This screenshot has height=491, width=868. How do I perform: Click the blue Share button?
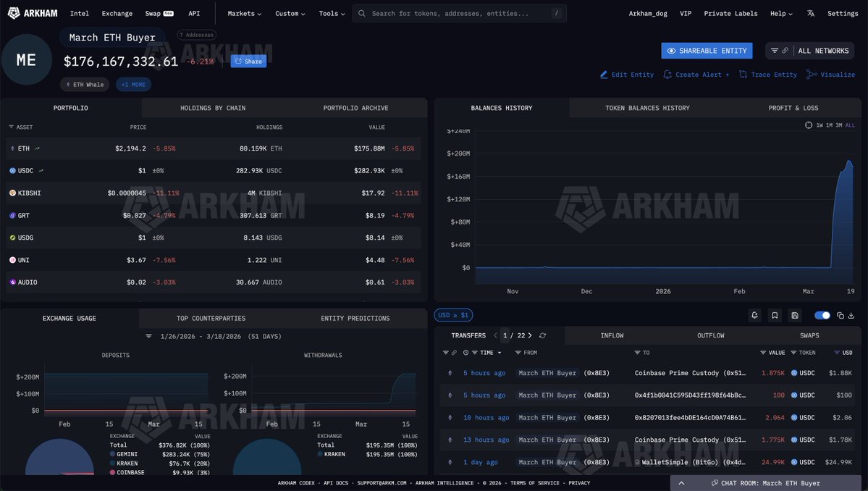pyautogui.click(x=248, y=61)
